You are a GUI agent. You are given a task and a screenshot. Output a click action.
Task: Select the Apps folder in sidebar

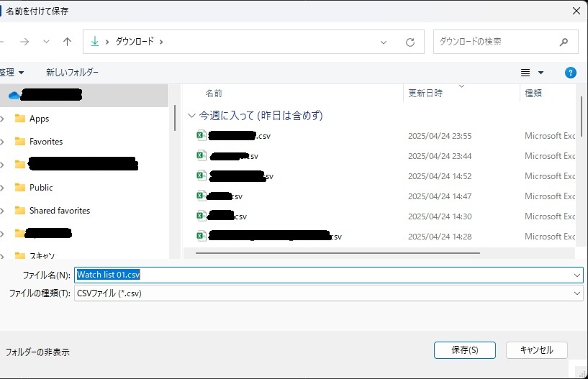(x=40, y=119)
